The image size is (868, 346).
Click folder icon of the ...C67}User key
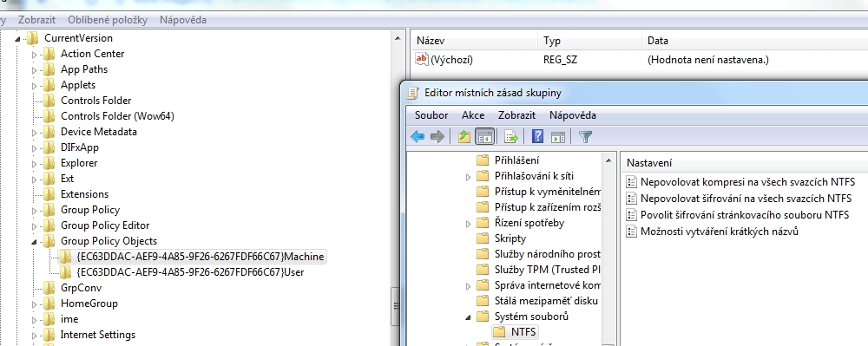[65, 272]
